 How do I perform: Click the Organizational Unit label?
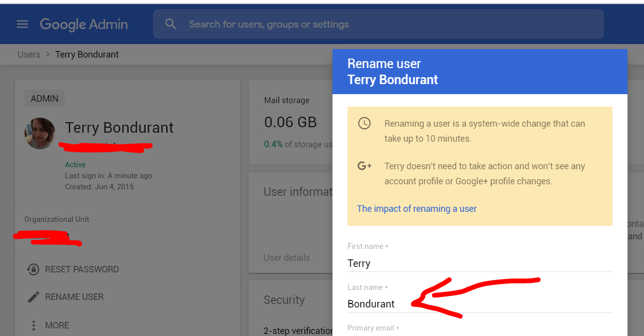pyautogui.click(x=57, y=219)
